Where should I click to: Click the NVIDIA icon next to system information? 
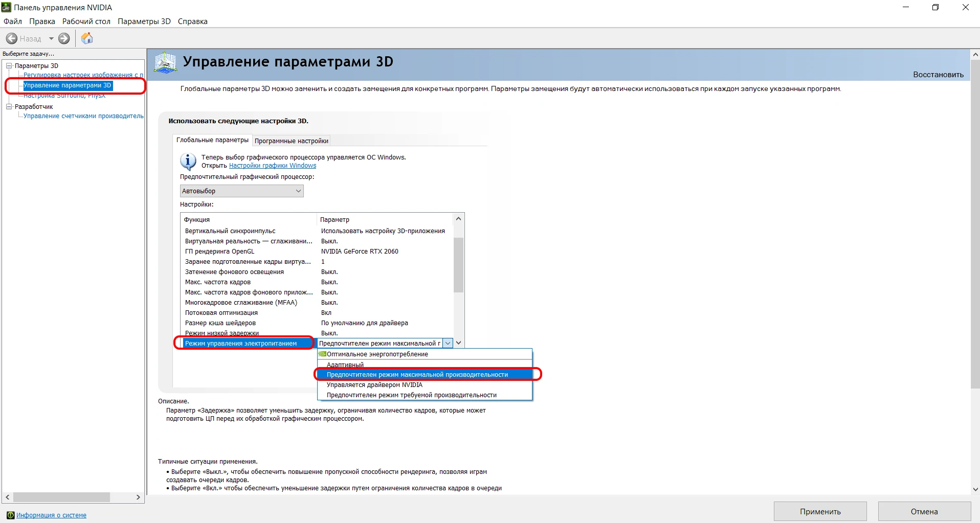coord(10,515)
